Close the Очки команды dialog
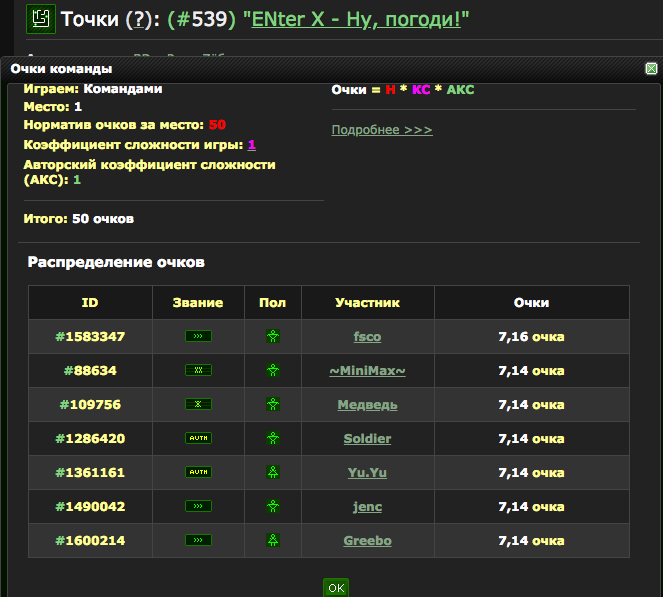Screen dimensions: 663x597 (x=651, y=69)
